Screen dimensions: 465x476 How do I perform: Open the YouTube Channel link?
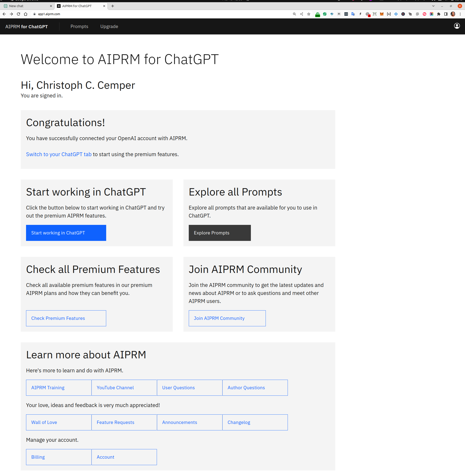pos(124,388)
